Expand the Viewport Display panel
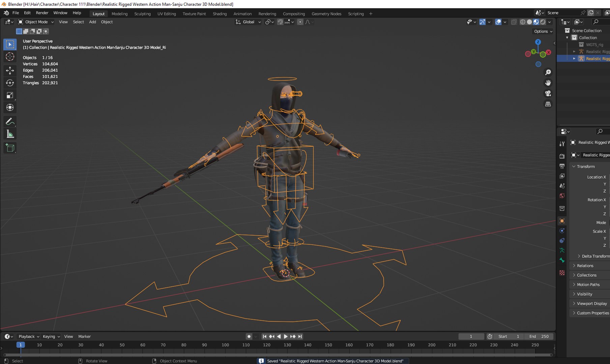Screen dimensions: 610x364 pyautogui.click(x=592, y=303)
